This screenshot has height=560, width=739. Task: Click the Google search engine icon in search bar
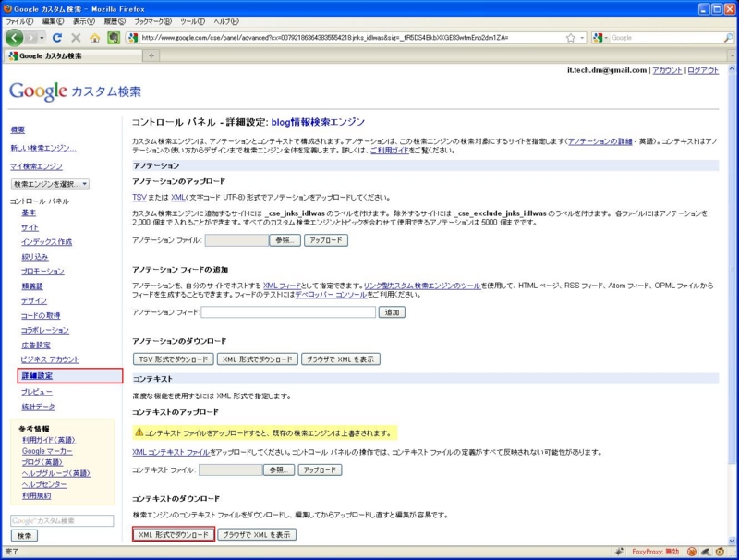point(598,38)
